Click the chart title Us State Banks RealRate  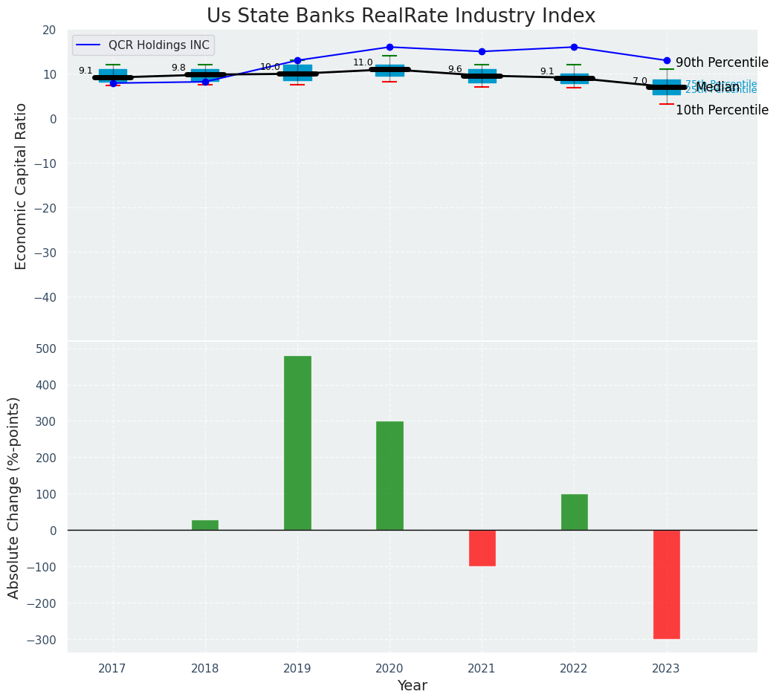[401, 16]
